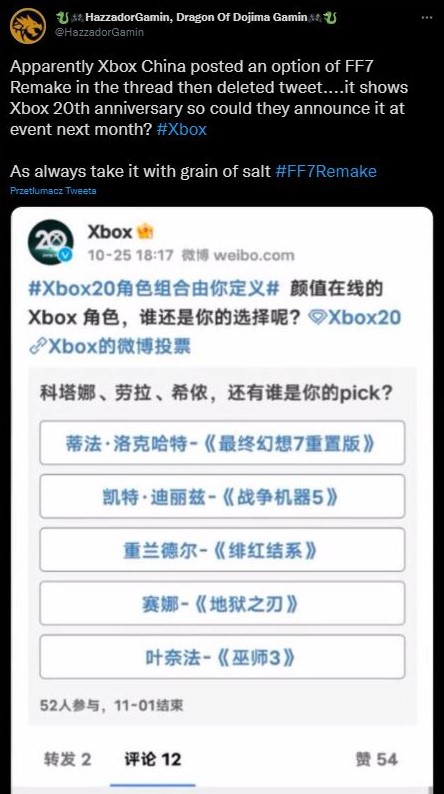This screenshot has width=444, height=794.
Task: Click the chain link icon before Xbox的微博投票
Action: [36, 347]
